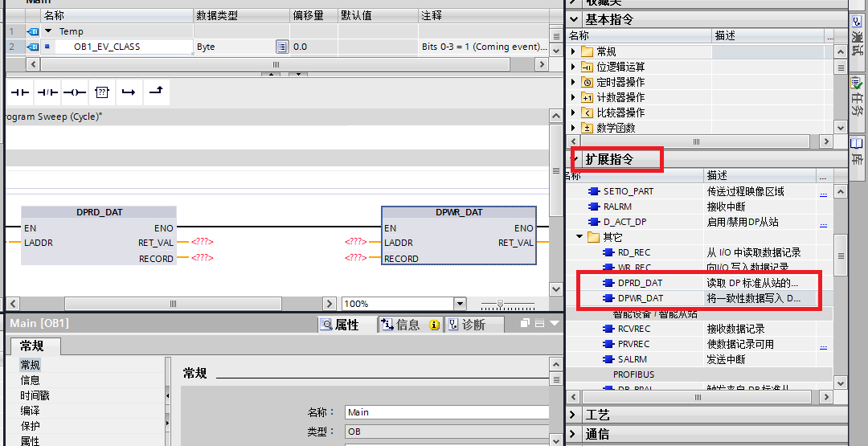
Task: Open the PRVREC version link
Action: click(x=823, y=346)
